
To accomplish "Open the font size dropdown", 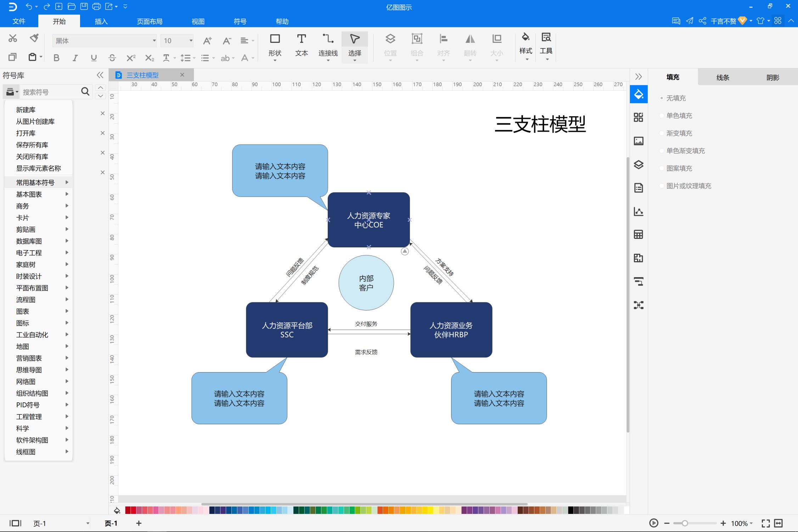I will (x=191, y=41).
